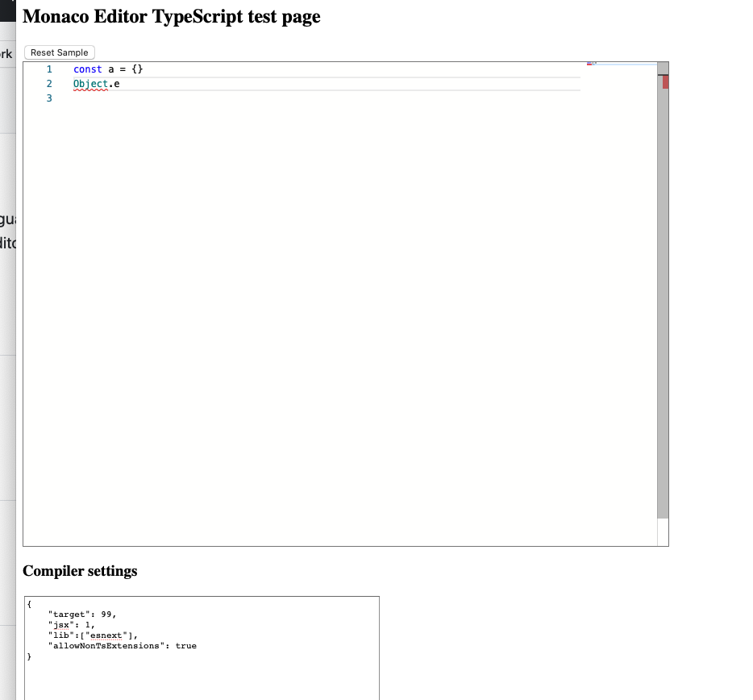Click the Compiler settings heading
The image size is (753, 700).
pyautogui.click(x=80, y=571)
